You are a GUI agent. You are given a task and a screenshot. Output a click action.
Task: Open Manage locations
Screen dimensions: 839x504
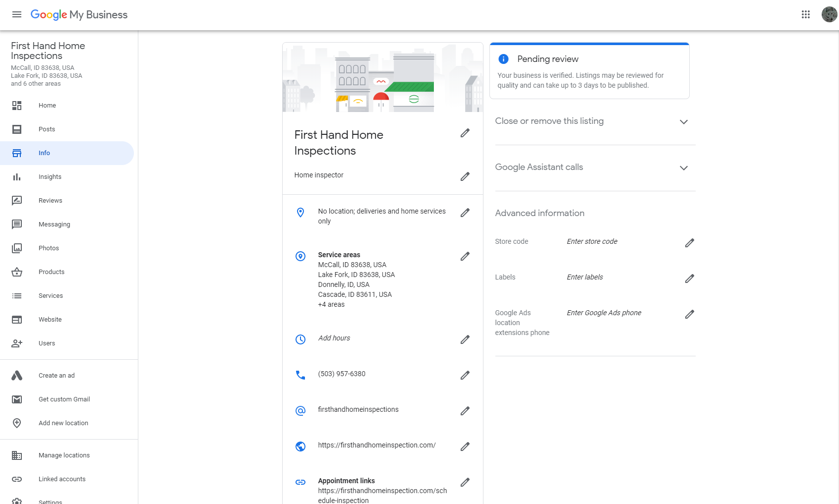67,455
